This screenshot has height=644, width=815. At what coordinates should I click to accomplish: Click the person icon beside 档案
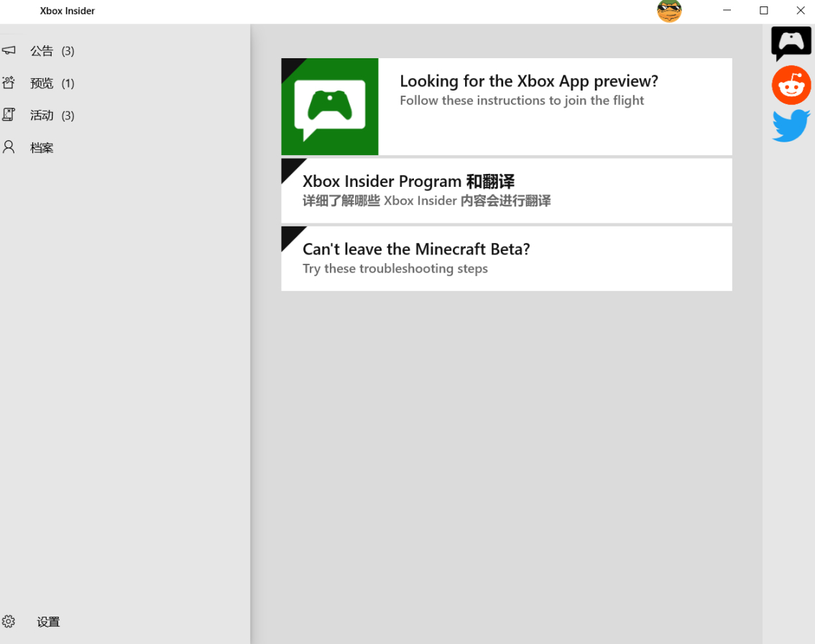tap(9, 147)
